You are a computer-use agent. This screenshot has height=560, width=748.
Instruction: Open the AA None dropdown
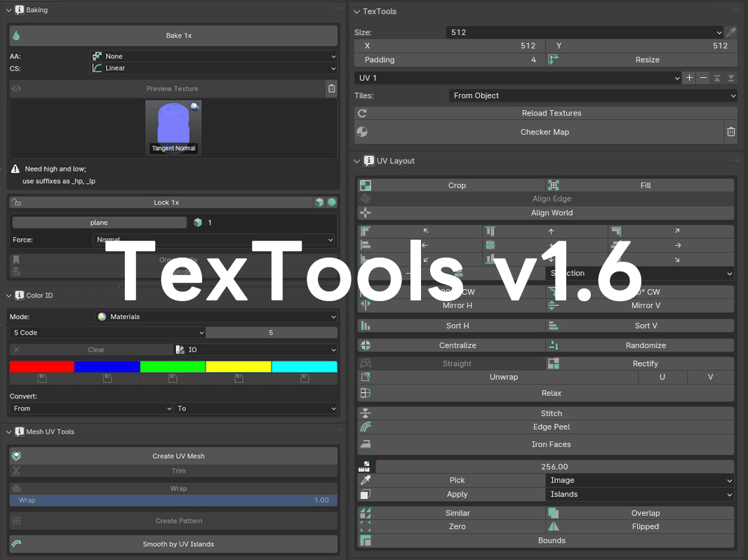click(x=214, y=56)
